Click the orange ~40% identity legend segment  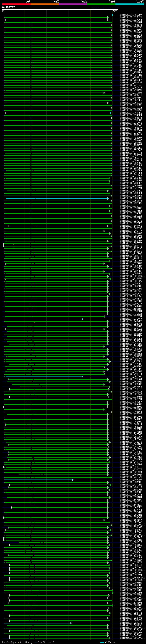point(45,4)
